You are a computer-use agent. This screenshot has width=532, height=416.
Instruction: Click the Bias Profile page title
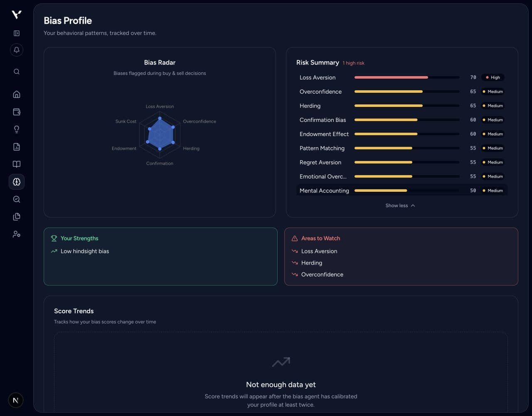[68, 20]
